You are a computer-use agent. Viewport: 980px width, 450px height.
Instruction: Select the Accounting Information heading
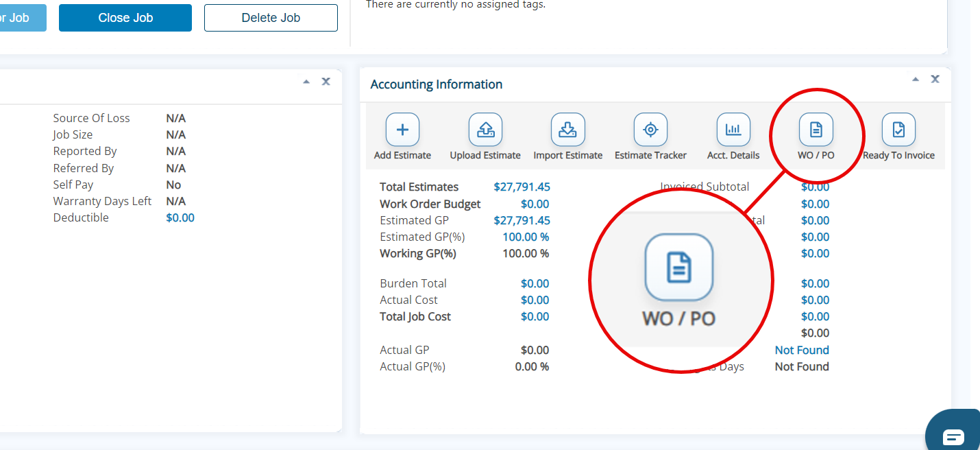click(x=437, y=84)
